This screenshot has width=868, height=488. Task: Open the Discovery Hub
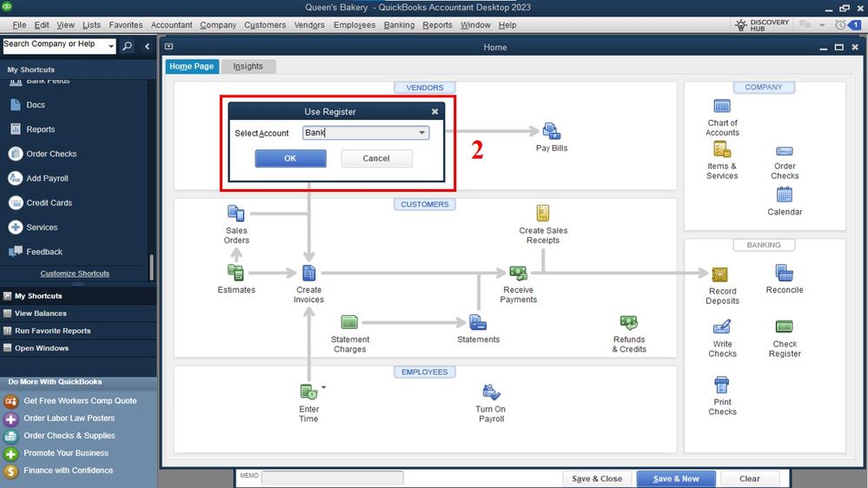[x=762, y=25]
